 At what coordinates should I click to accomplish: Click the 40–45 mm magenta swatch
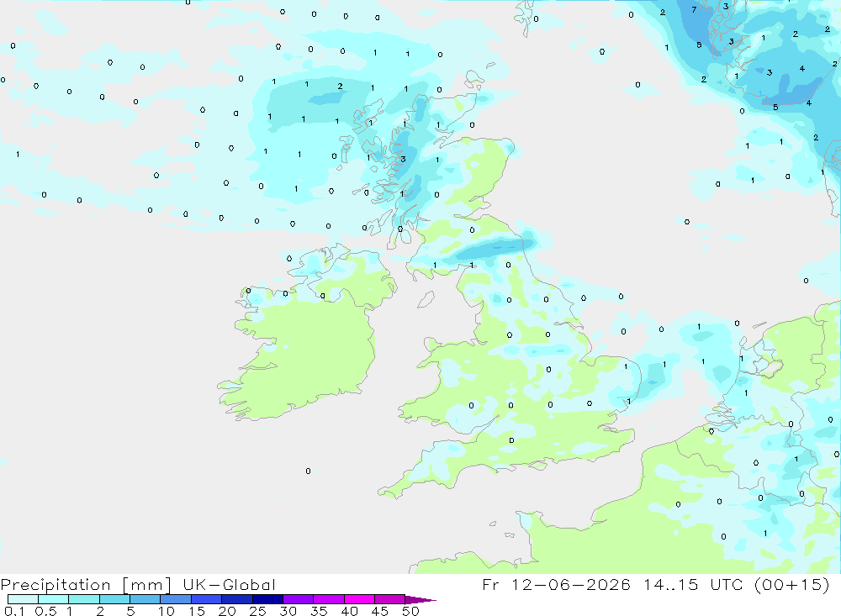[359, 599]
